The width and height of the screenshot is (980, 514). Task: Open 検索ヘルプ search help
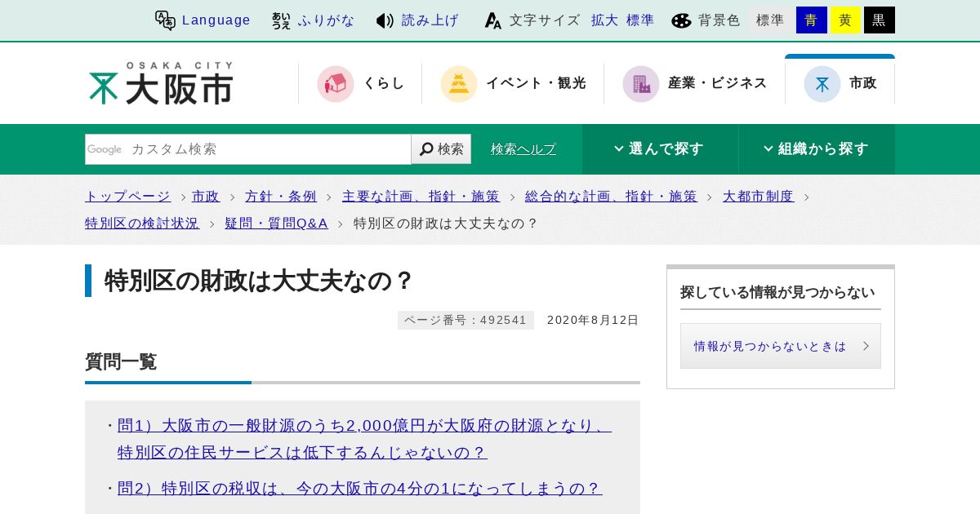click(x=523, y=149)
